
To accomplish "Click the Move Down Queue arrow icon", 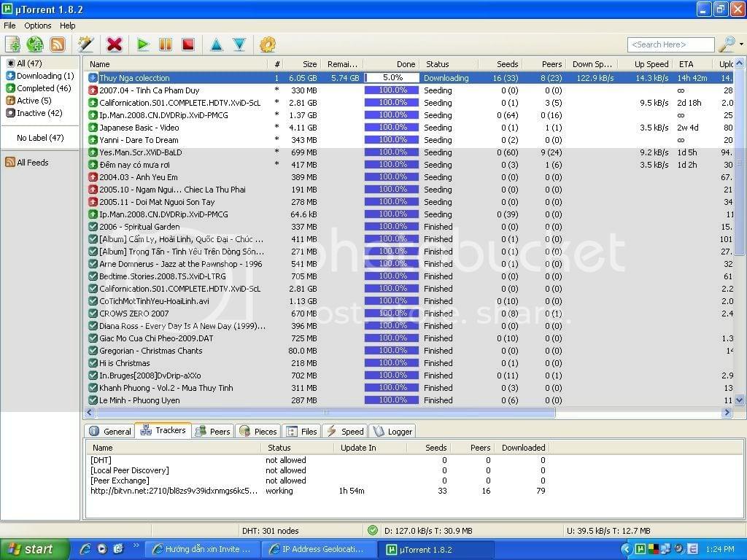I will pos(239,44).
